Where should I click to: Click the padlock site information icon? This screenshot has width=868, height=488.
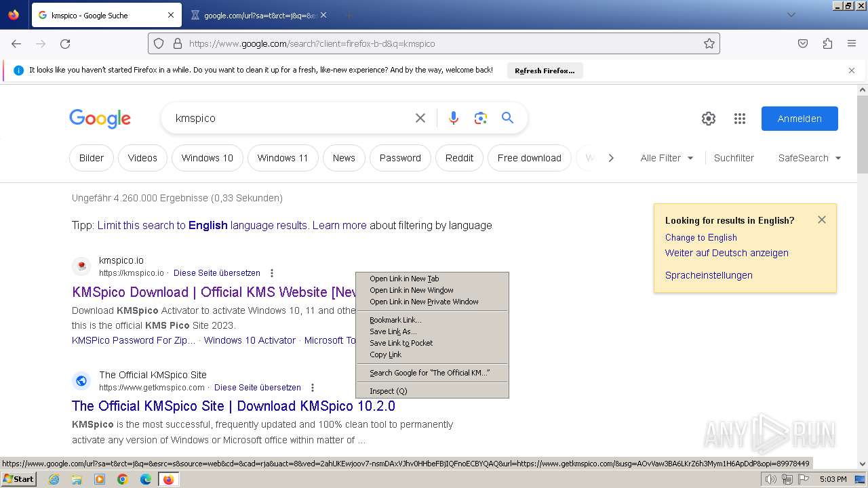(178, 43)
